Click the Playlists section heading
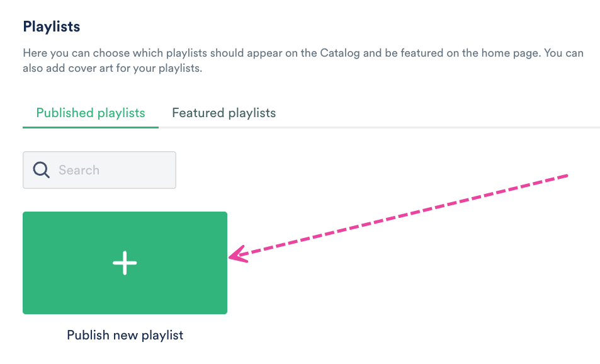 tap(52, 26)
